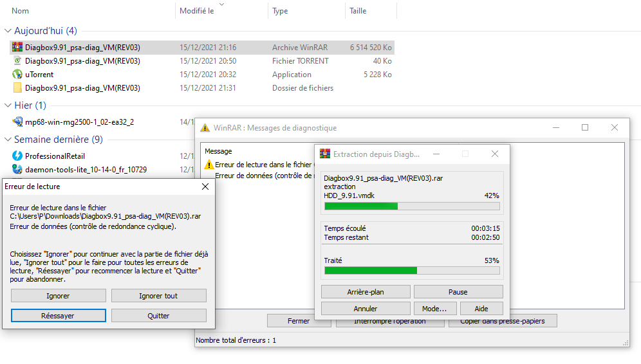Close the Erreur de lecture dialog
Screen dimensions: 641x364
205,187
